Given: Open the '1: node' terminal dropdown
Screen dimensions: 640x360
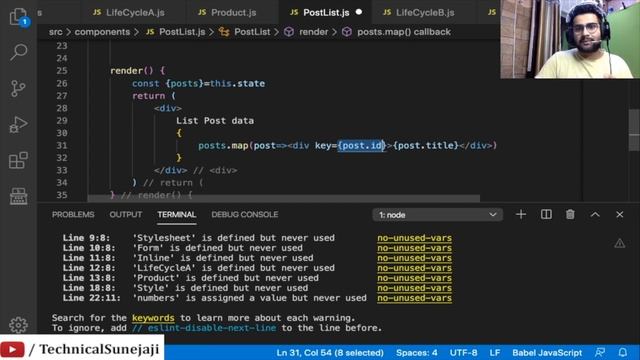Looking at the screenshot, I should [x=438, y=215].
